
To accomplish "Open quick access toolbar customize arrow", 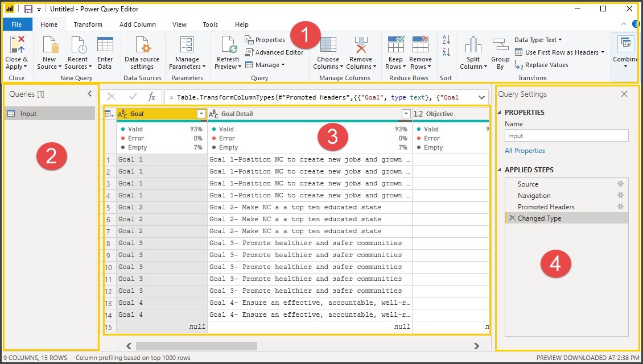I will 39,10.
